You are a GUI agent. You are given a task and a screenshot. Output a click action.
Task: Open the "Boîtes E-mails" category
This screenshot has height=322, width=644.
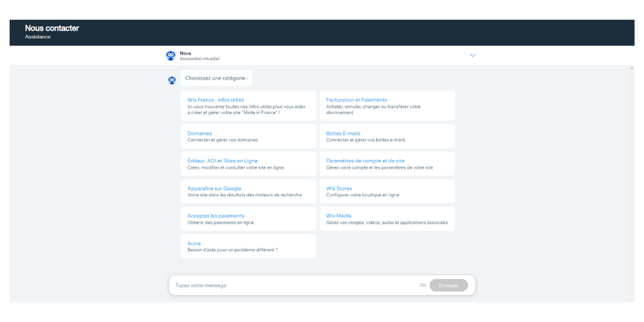(x=387, y=136)
